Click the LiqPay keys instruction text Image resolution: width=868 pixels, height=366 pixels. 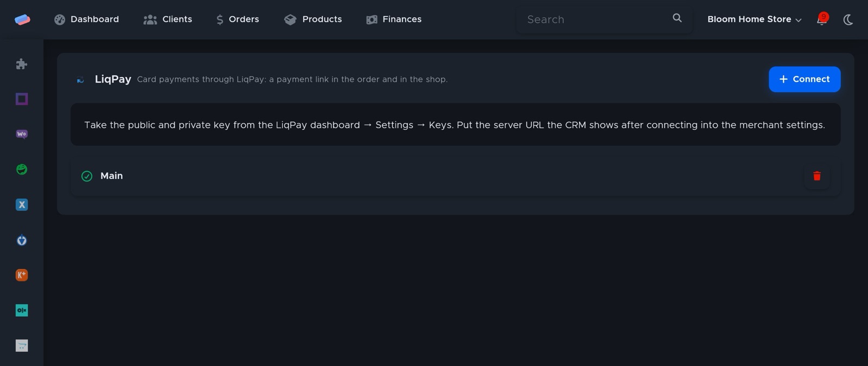[x=455, y=125]
